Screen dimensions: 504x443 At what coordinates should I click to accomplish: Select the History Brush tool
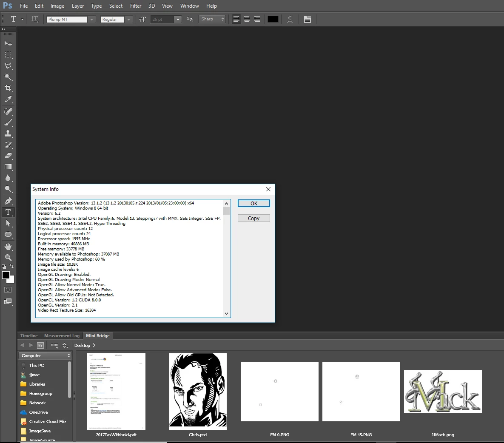[x=8, y=145]
